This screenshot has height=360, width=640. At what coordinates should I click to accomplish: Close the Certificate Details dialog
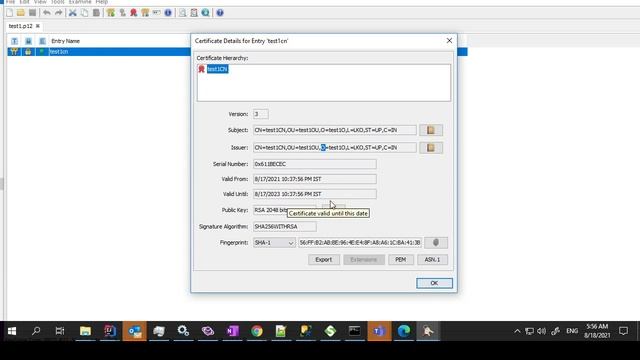coord(449,40)
